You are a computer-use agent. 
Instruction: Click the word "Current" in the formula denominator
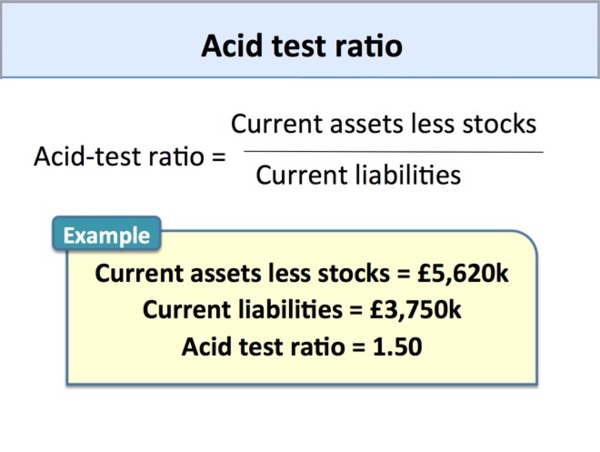click(299, 176)
